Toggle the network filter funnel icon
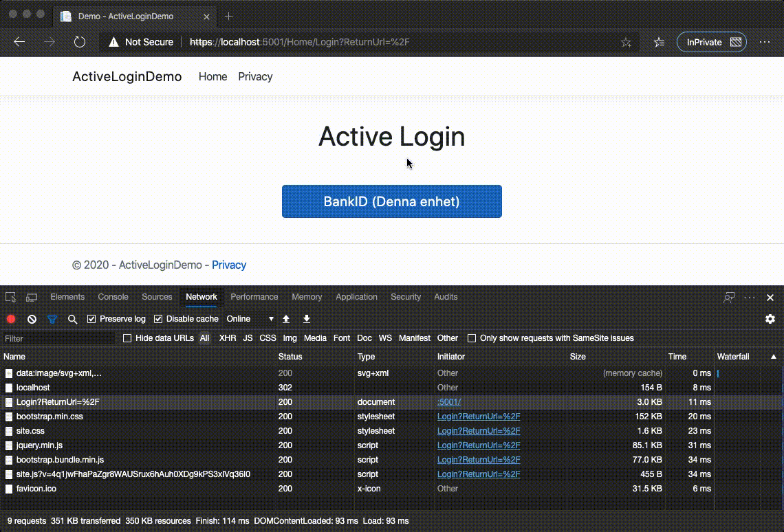Image resolution: width=784 pixels, height=532 pixels. click(52, 319)
